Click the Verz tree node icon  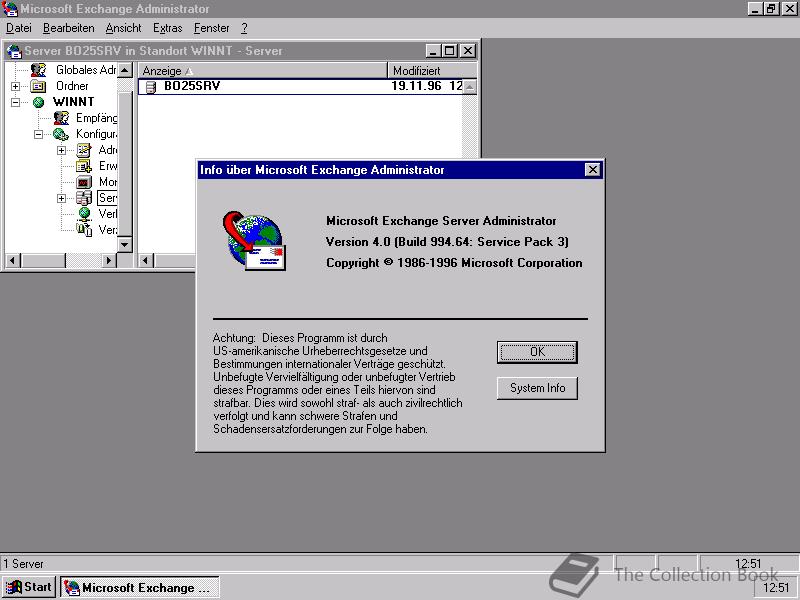click(x=84, y=230)
